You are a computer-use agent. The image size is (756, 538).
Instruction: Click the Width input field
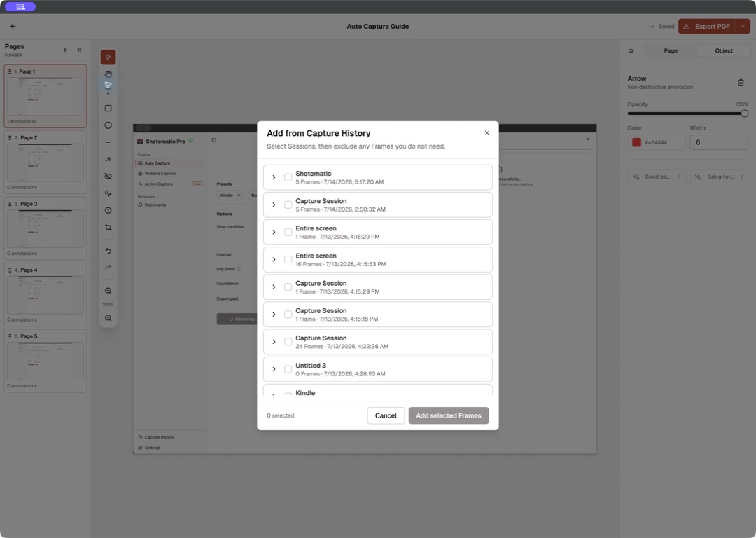pos(719,142)
